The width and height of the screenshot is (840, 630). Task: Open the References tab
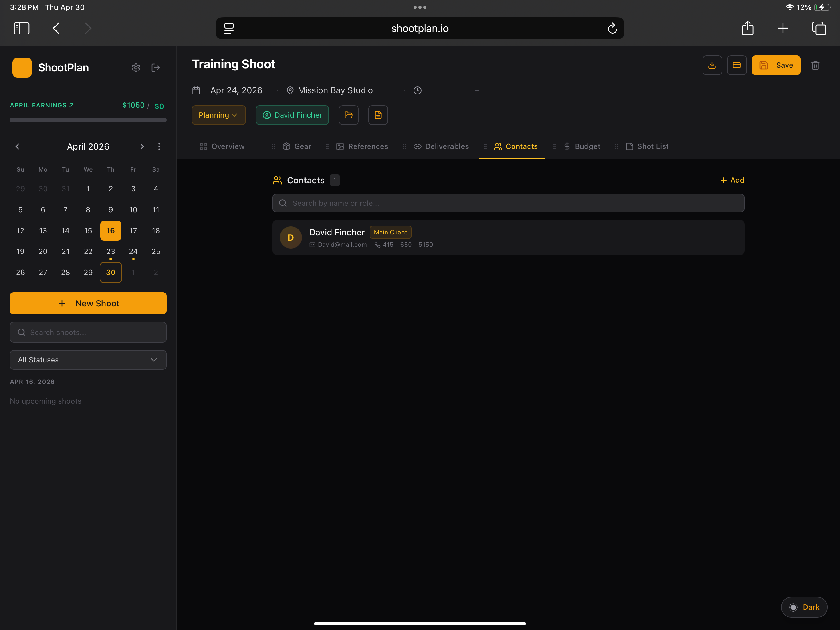click(x=362, y=147)
